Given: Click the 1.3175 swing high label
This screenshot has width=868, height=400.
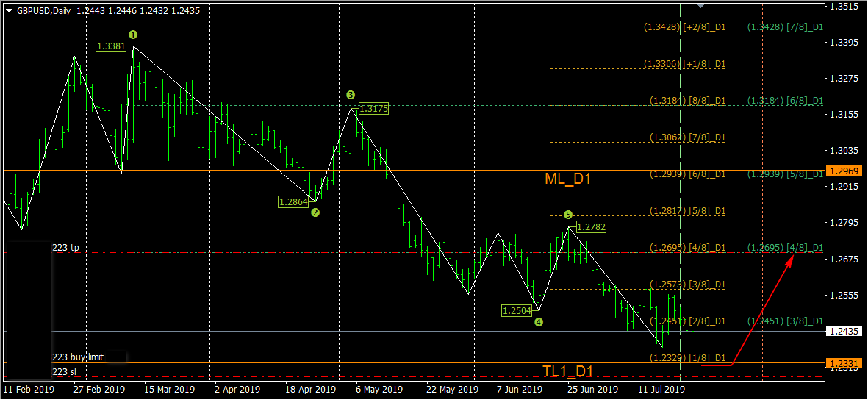Looking at the screenshot, I should (x=373, y=109).
